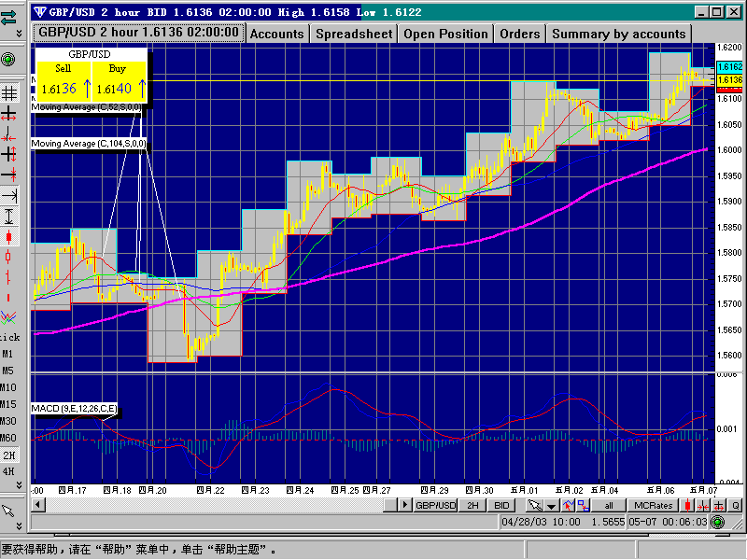Switch to M15 timeframe

tap(8, 404)
